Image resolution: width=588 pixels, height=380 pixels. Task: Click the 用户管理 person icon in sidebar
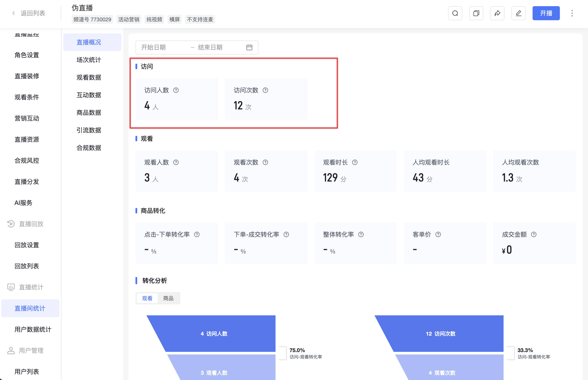click(11, 351)
